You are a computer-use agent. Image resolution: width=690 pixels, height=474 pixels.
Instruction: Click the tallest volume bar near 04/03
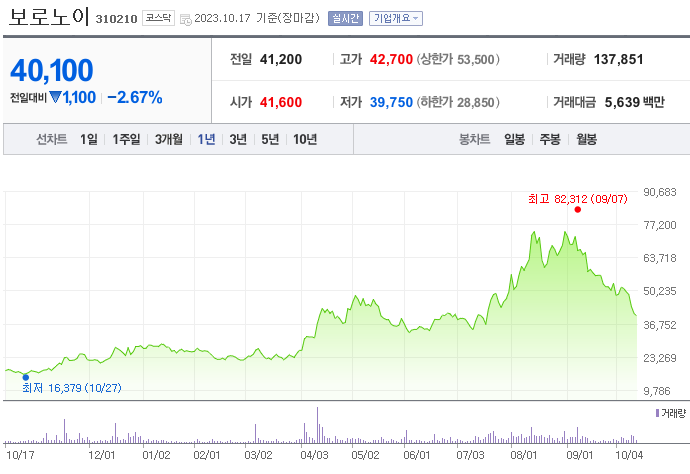tap(317, 425)
